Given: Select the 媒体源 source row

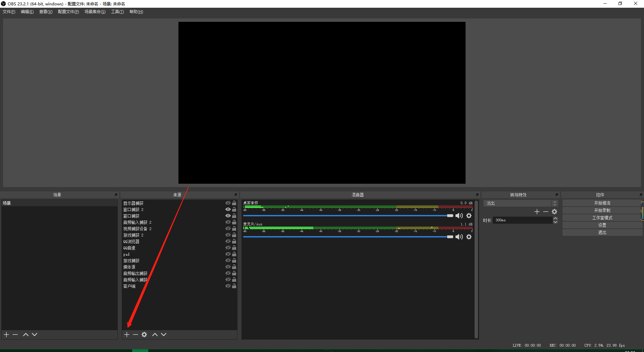Looking at the screenshot, I should click(x=179, y=267).
